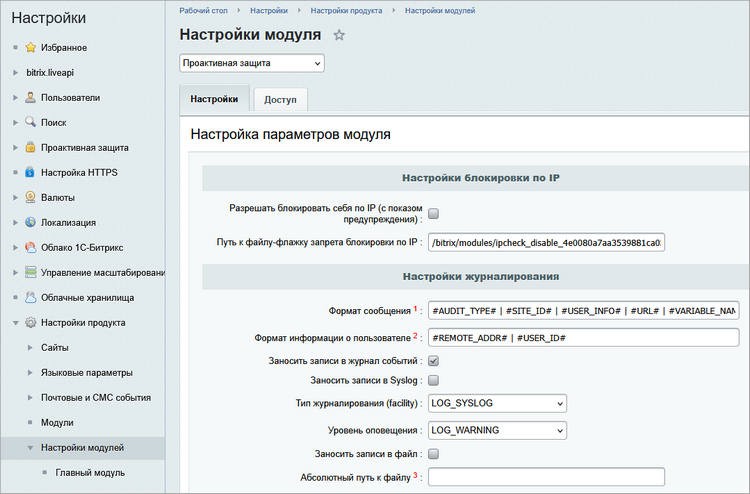Open the Проактивная защита module dropdown
750x494 pixels.
point(252,63)
